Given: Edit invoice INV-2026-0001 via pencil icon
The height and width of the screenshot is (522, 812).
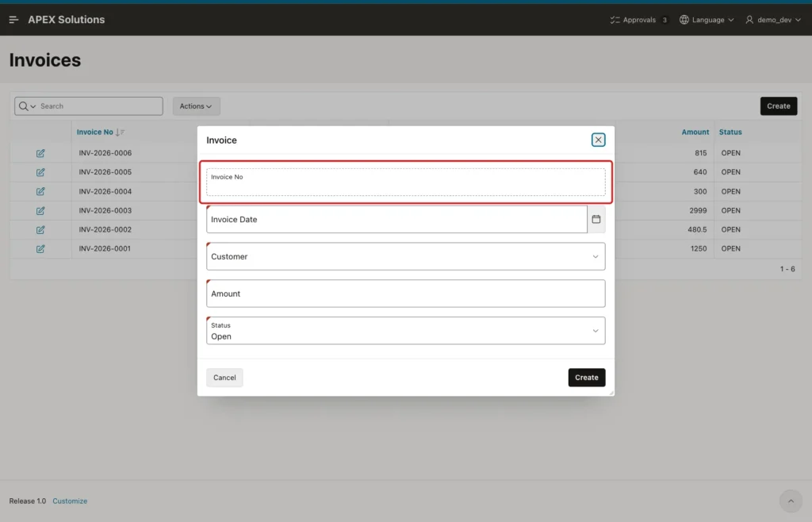Looking at the screenshot, I should (40, 248).
